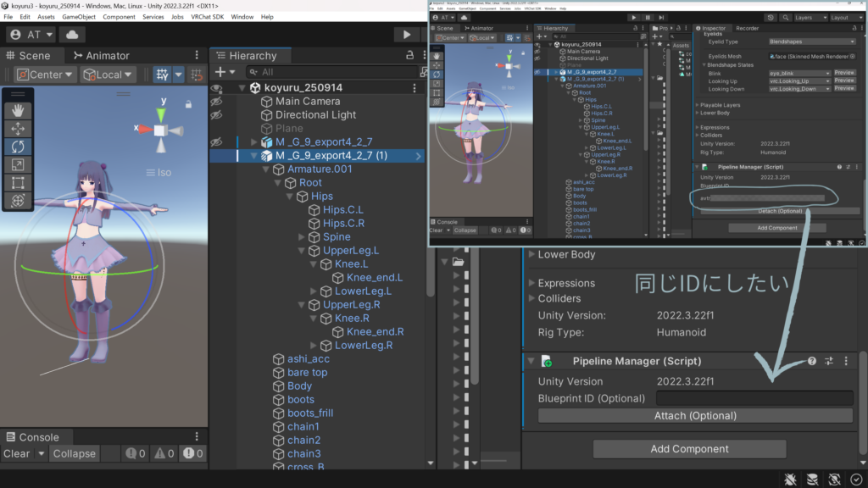Expand M_G_9_export4_2_7 object
The height and width of the screenshot is (488, 868).
coord(254,141)
